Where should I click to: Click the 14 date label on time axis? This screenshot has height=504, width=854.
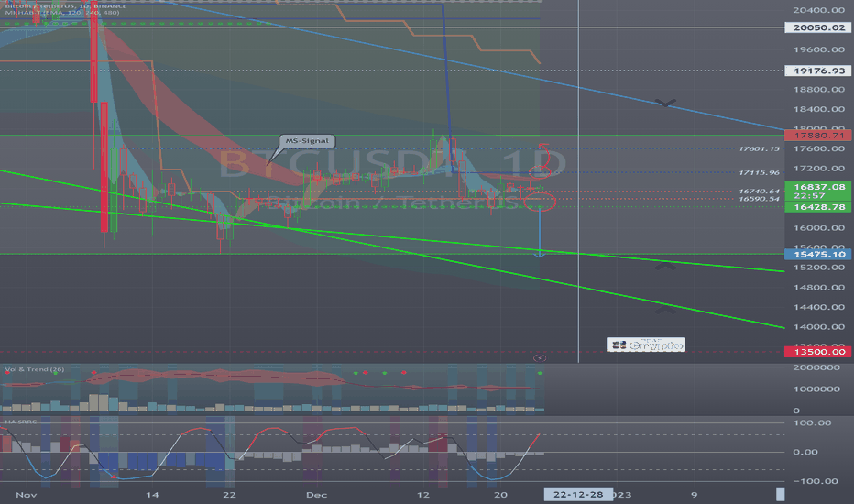pos(152,495)
